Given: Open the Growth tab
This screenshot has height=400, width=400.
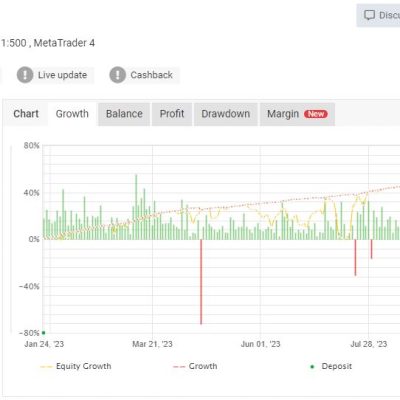Looking at the screenshot, I should tap(72, 114).
